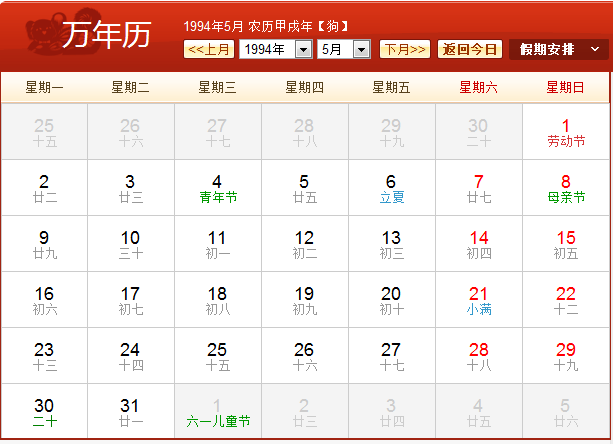Select greyed April 26 十六
This screenshot has width=613, height=444.
(131, 132)
